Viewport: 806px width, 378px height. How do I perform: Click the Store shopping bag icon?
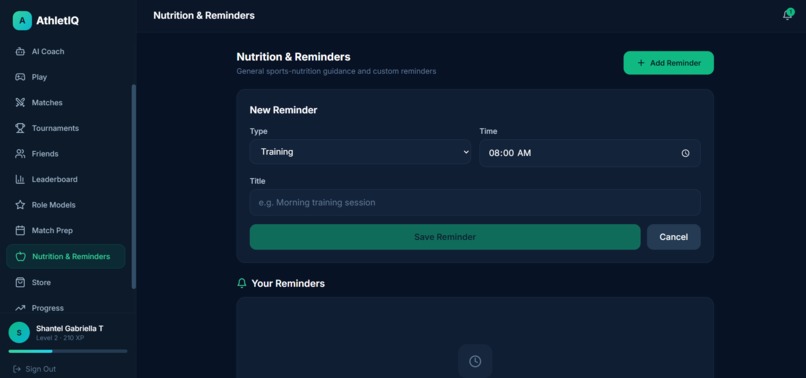coord(20,282)
